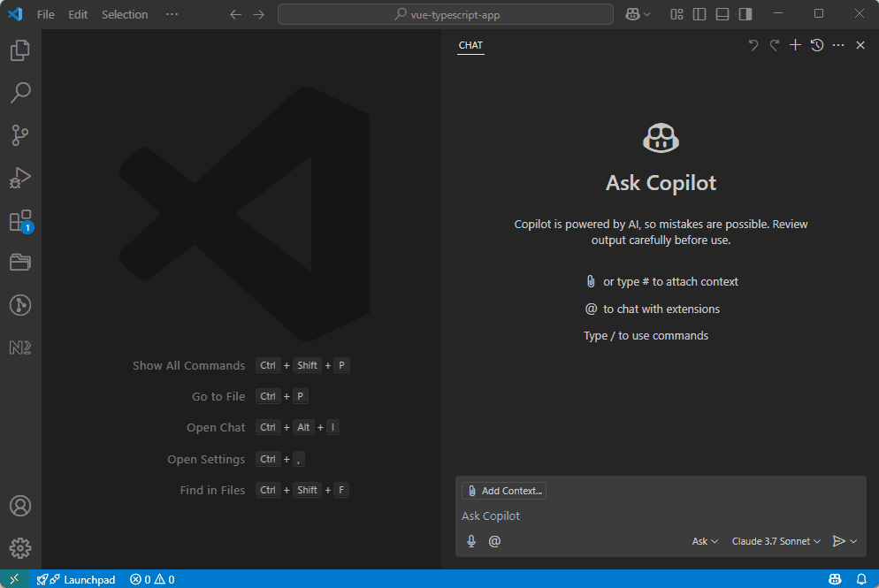
Task: Open errors and warnings in status bar
Action: (152, 579)
